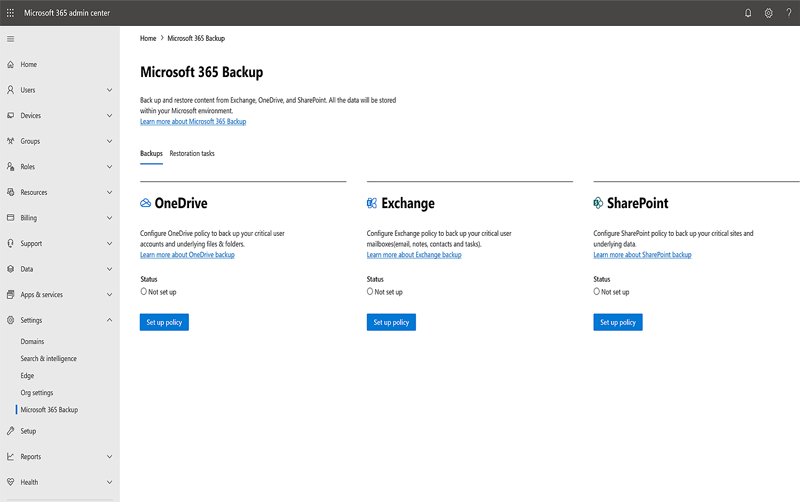Collapse the Settings menu chevron
The image size is (800, 502).
pos(109,320)
